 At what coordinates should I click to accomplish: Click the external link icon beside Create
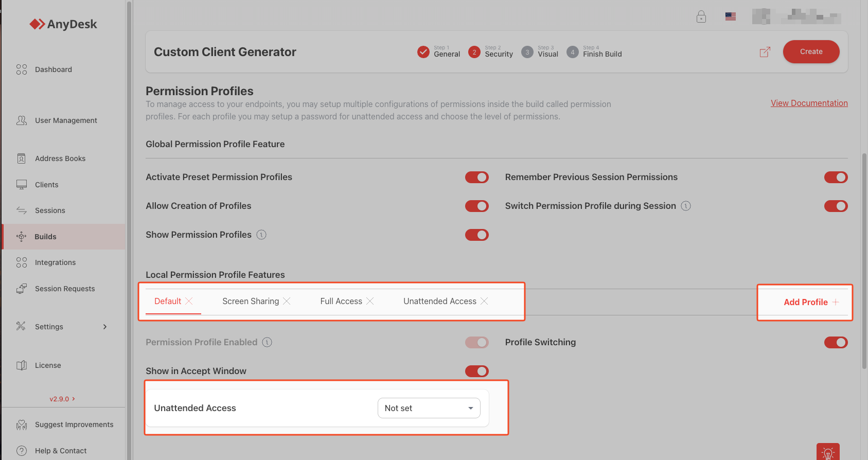765,52
